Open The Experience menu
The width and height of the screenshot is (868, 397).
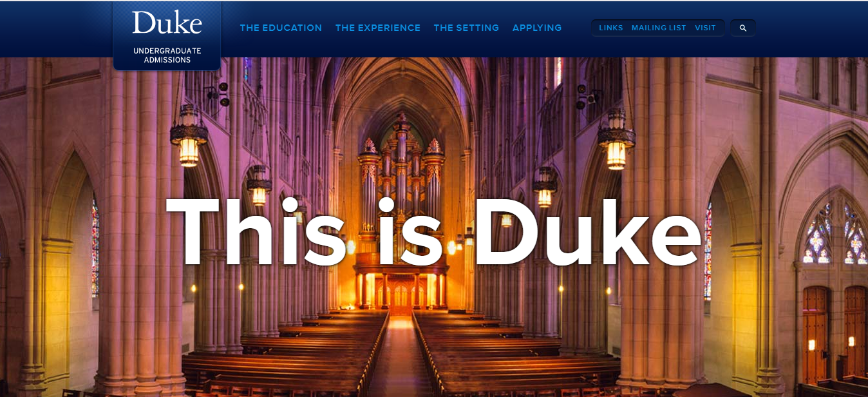pos(378,28)
